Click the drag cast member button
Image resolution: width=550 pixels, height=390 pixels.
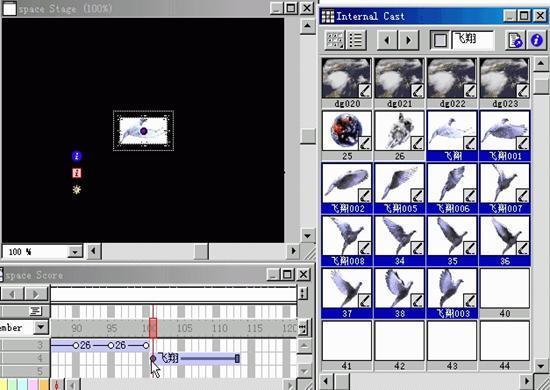point(440,40)
